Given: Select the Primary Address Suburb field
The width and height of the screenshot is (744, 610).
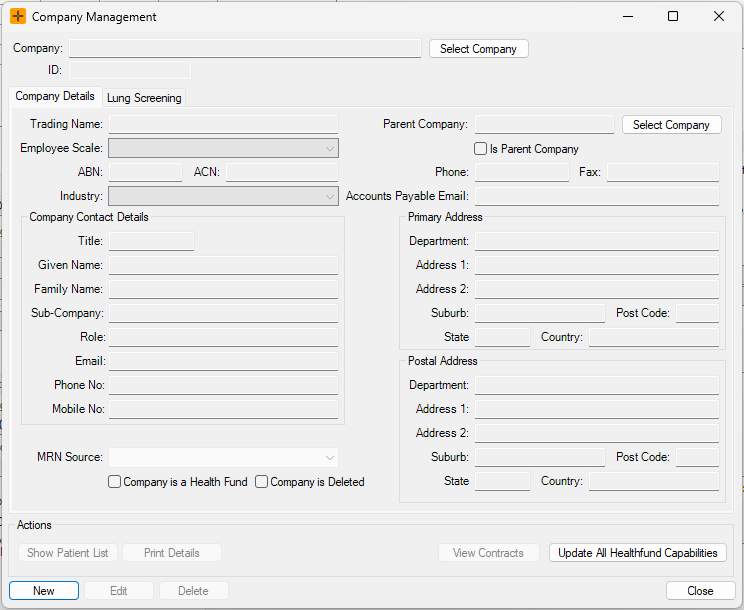Looking at the screenshot, I should click(539, 314).
